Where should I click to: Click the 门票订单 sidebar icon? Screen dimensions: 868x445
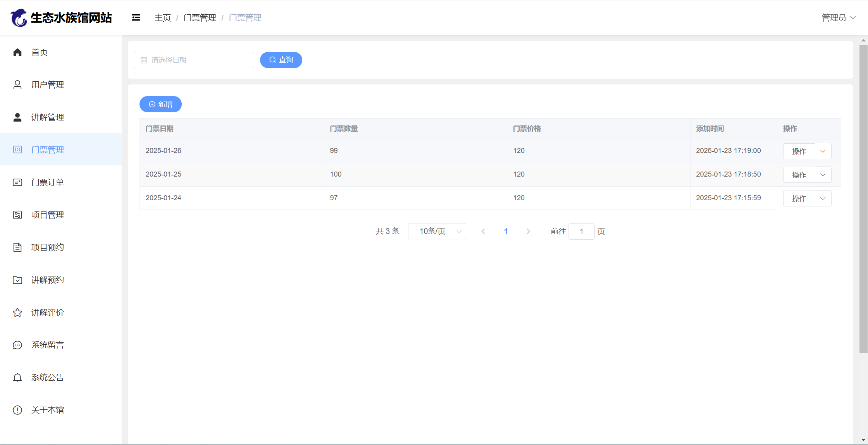(x=17, y=182)
